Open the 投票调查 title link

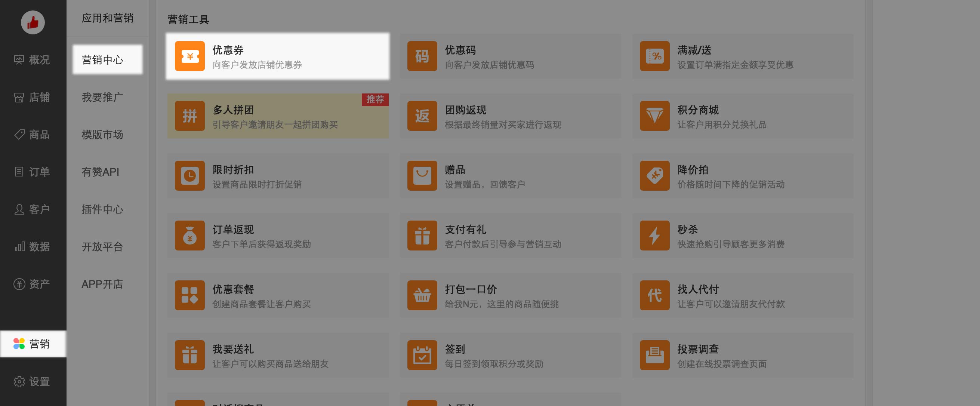click(698, 348)
